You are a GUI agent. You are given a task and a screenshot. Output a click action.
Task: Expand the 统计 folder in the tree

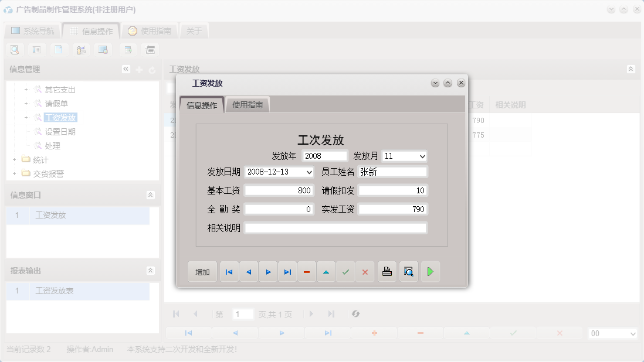click(14, 159)
